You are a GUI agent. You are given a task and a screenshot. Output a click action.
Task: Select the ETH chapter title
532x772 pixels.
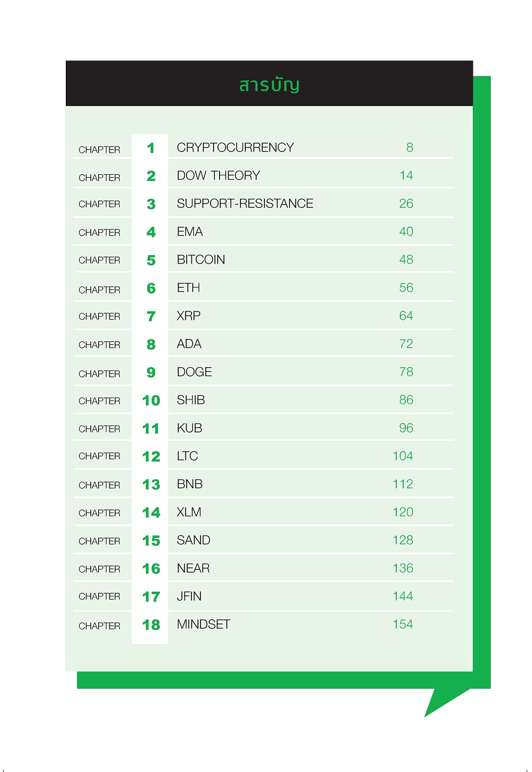tap(189, 288)
